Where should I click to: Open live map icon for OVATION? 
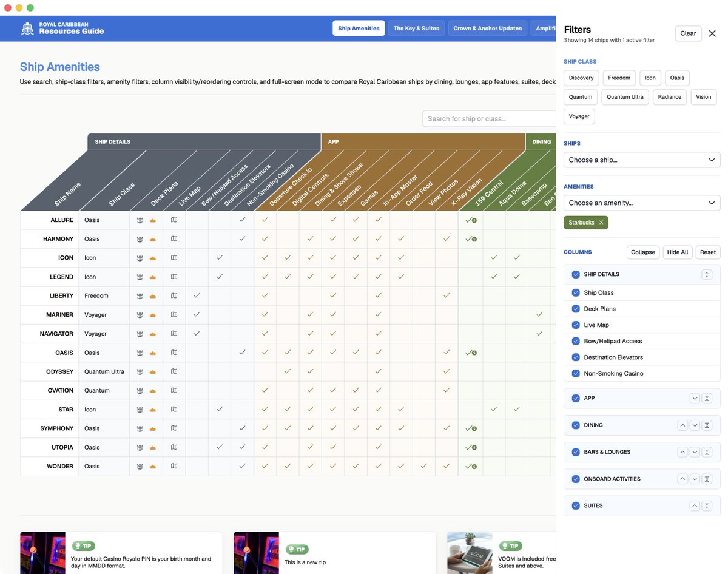tap(174, 391)
